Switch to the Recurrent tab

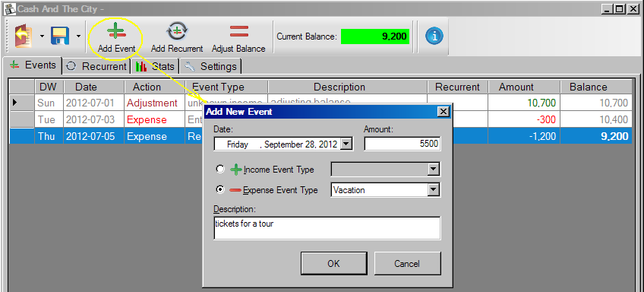click(96, 67)
